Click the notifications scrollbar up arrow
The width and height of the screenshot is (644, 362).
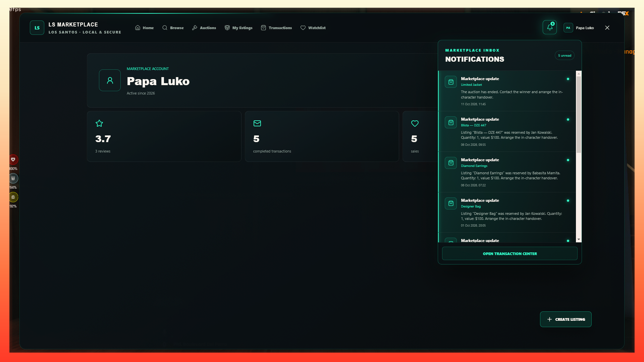click(579, 73)
